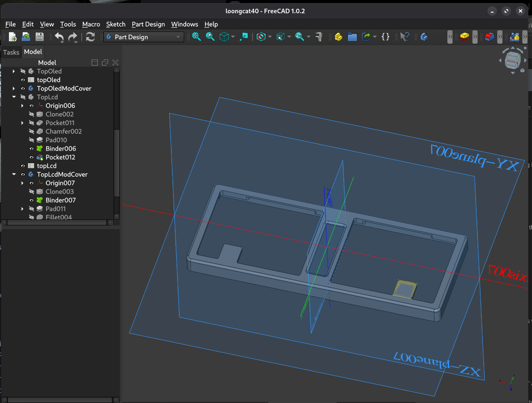Click the Pad tool icon
Image resolution: width=532 pixels, height=403 pixels.
click(465, 37)
